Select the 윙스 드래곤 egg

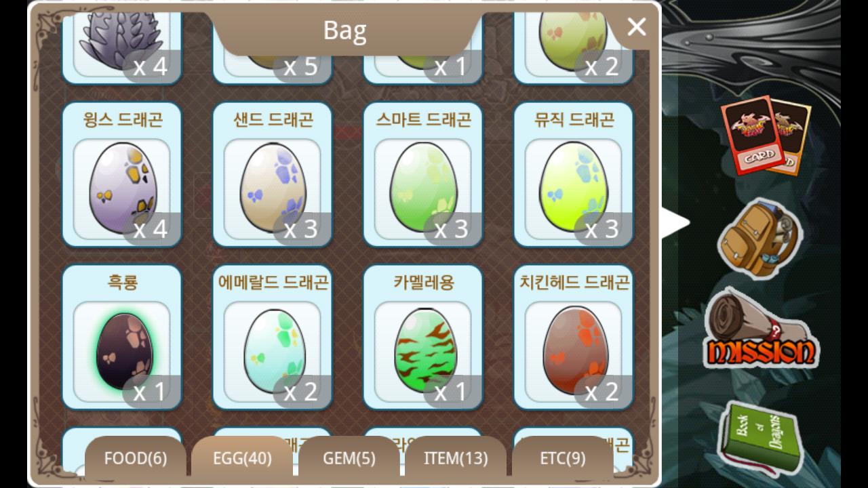coord(122,174)
